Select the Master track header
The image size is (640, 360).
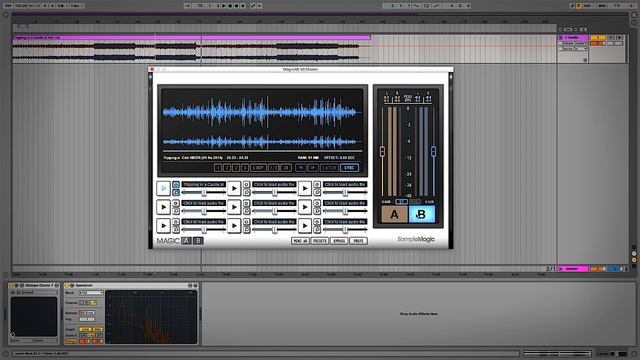(573, 269)
